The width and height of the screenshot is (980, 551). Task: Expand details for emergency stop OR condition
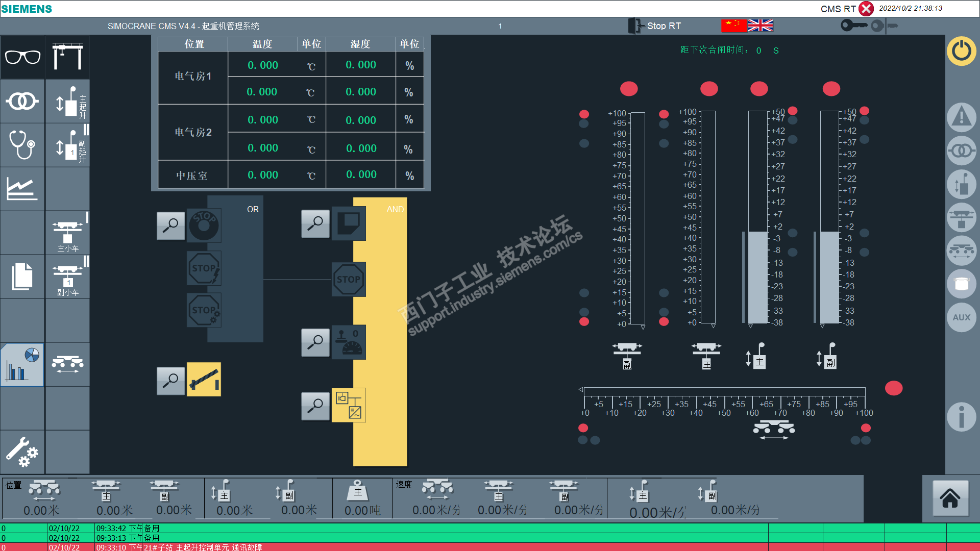[x=170, y=226]
